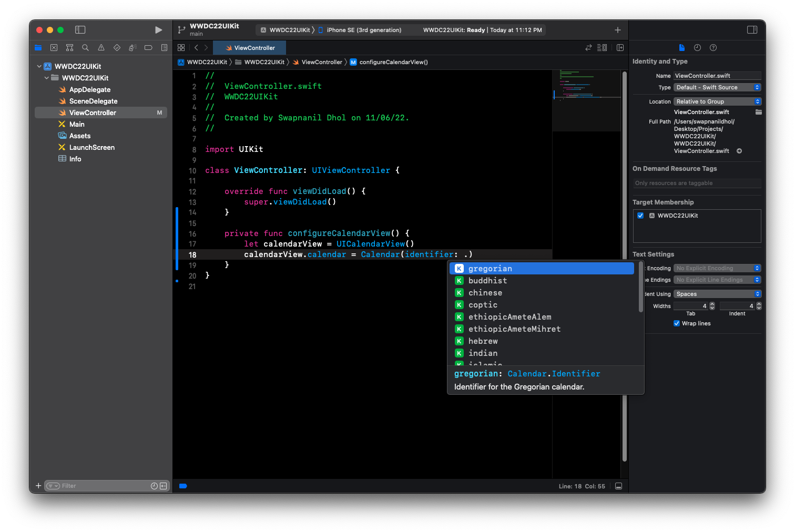Open the Text Encoding dropdown
The width and height of the screenshot is (795, 532).
coord(717,268)
